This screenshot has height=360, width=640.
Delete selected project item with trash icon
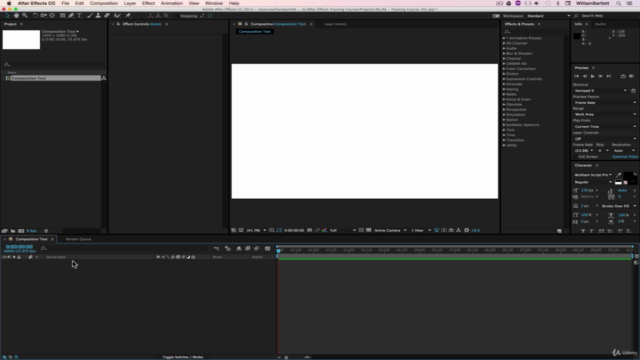(46, 231)
